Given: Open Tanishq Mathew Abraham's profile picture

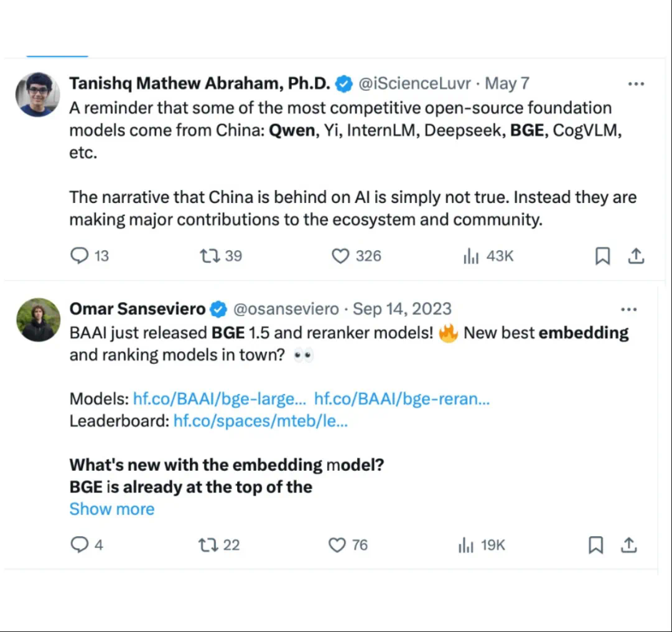Looking at the screenshot, I should tap(38, 94).
